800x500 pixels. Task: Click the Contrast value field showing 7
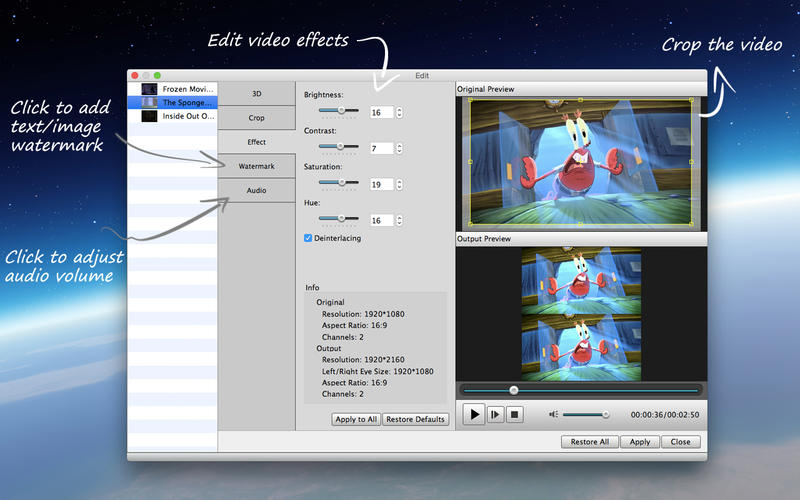click(x=382, y=148)
